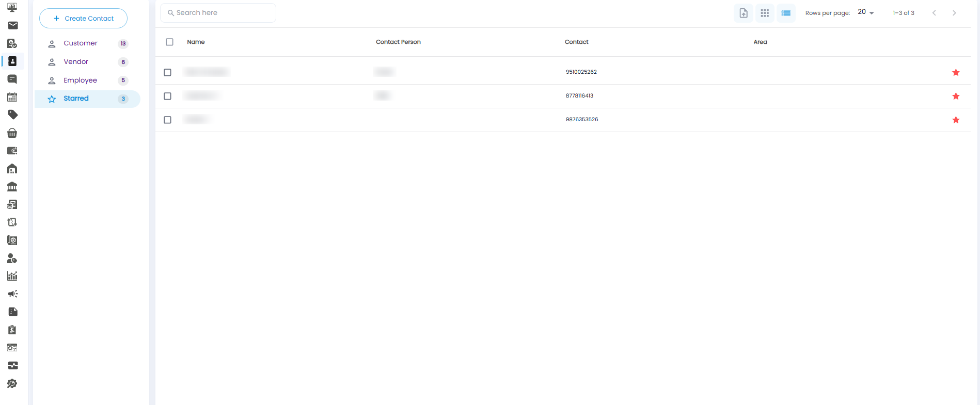
Task: Open the dashboard monitor chart icon
Action: pos(12,7)
